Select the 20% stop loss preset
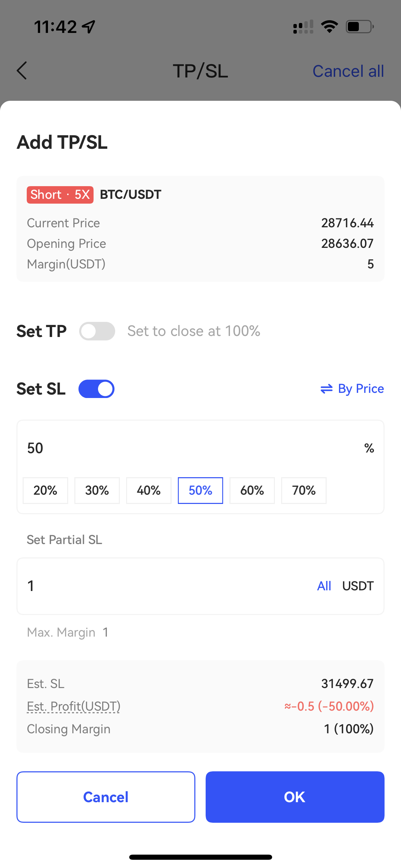401x868 pixels. pyautogui.click(x=45, y=490)
